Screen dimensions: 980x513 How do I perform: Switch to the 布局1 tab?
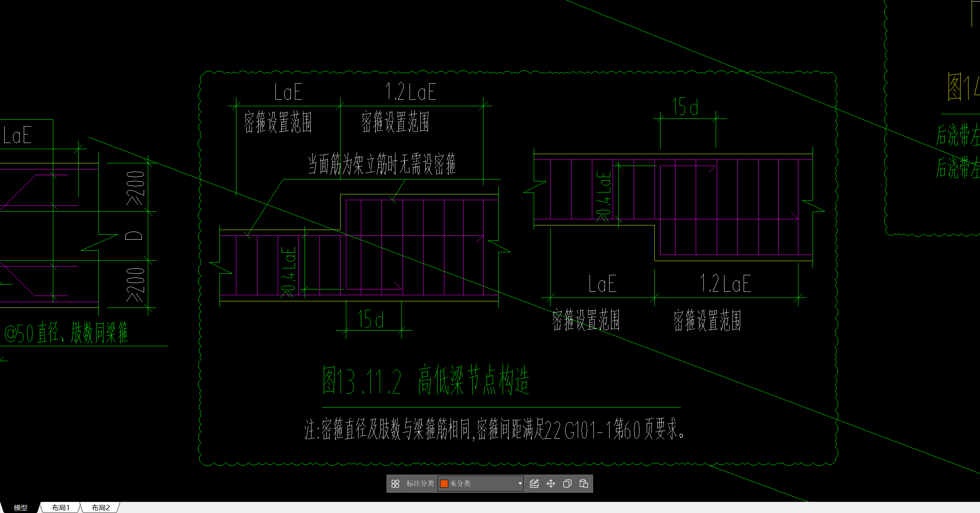[x=61, y=508]
